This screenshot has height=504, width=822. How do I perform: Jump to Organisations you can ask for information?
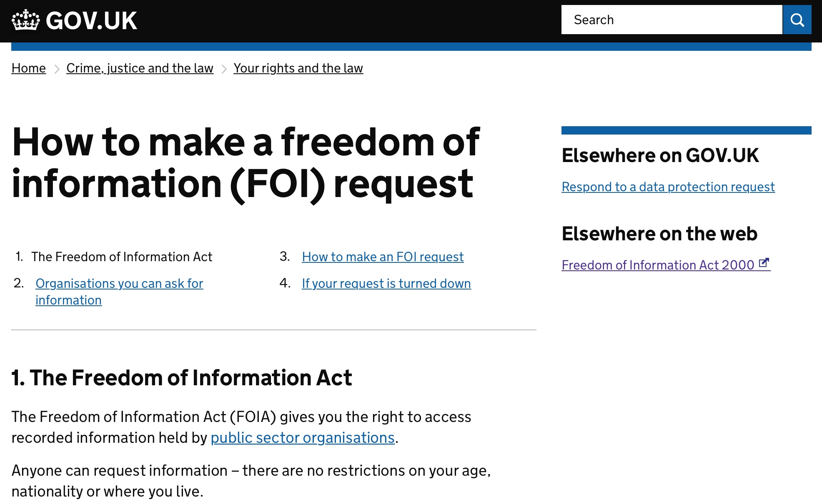(119, 292)
